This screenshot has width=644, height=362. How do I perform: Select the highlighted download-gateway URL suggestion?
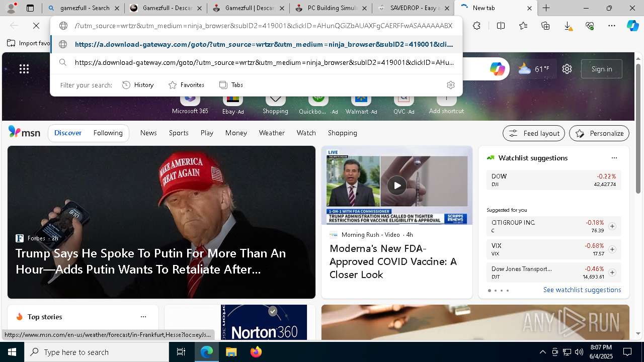point(256,44)
